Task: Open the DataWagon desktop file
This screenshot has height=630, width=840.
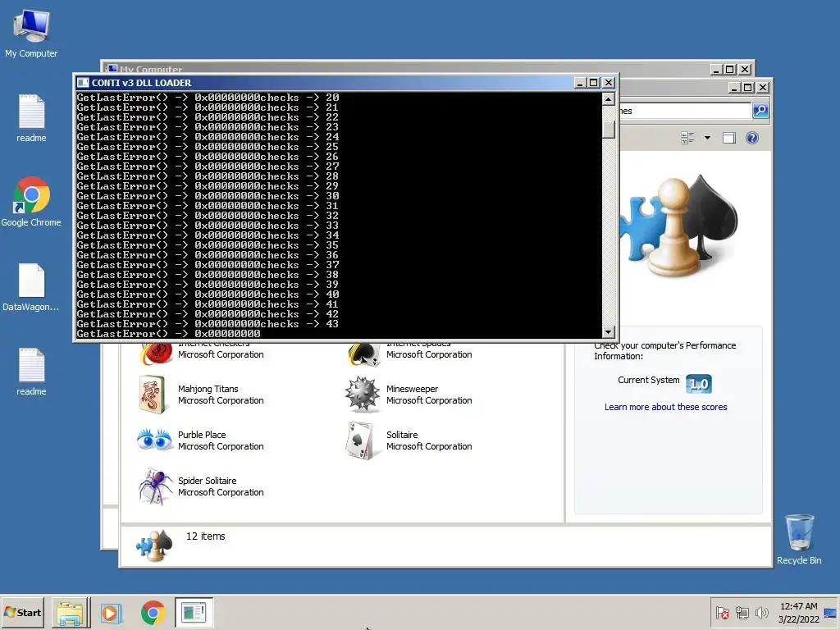Action: click(x=31, y=287)
